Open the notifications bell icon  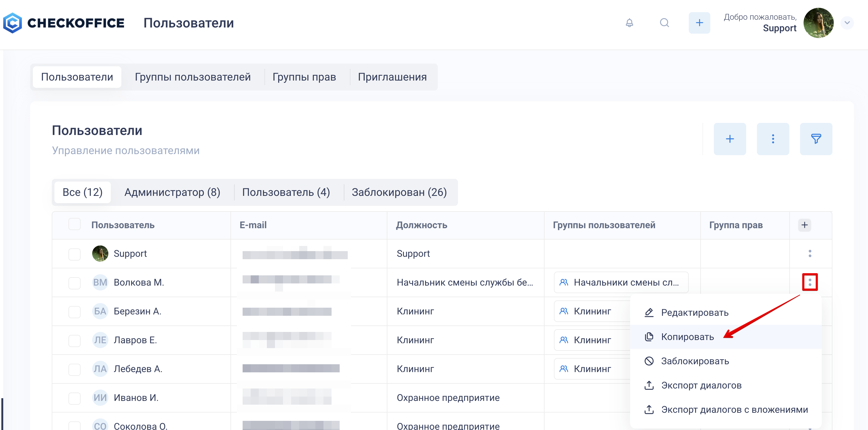(x=629, y=23)
